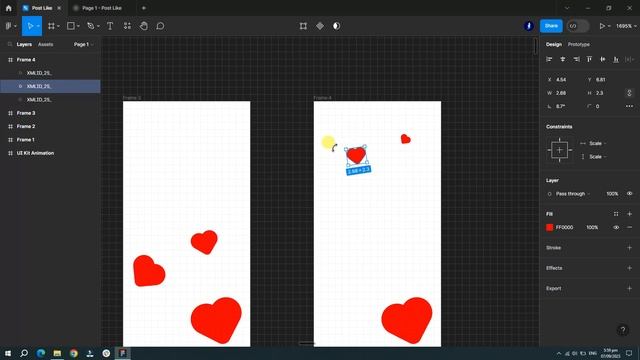Image resolution: width=640 pixels, height=360 pixels.
Task: Click Align vertical centers icon
Action: 603,59
